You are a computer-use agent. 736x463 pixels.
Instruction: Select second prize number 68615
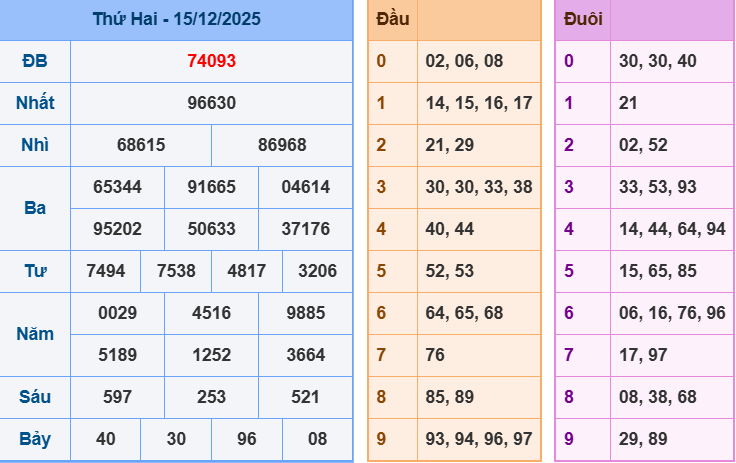(x=141, y=145)
